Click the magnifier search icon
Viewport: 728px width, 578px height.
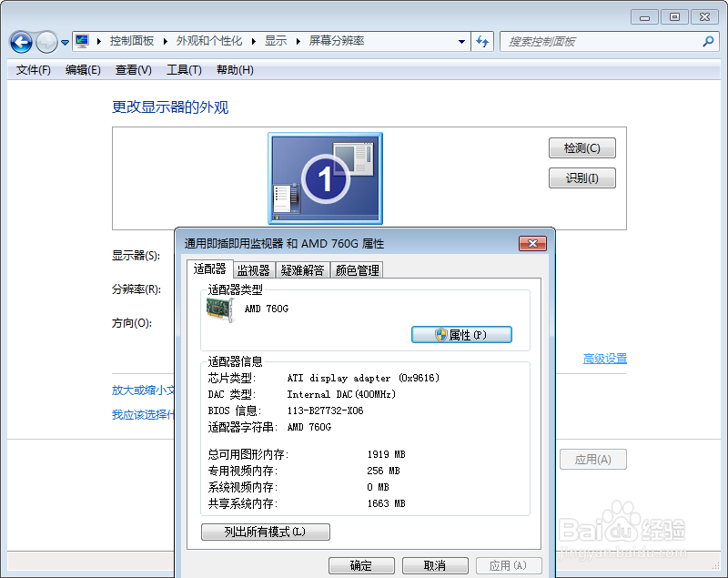(708, 41)
